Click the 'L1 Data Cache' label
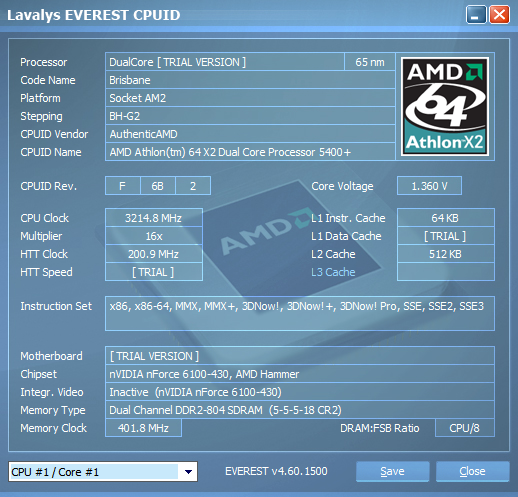Screen dimensions: 518x497 (x=346, y=236)
